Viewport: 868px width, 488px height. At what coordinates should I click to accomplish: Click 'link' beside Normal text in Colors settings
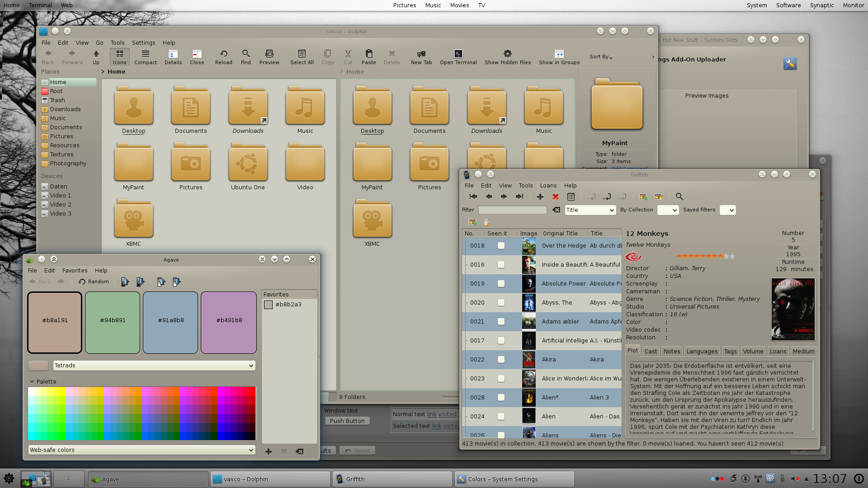tap(432, 414)
